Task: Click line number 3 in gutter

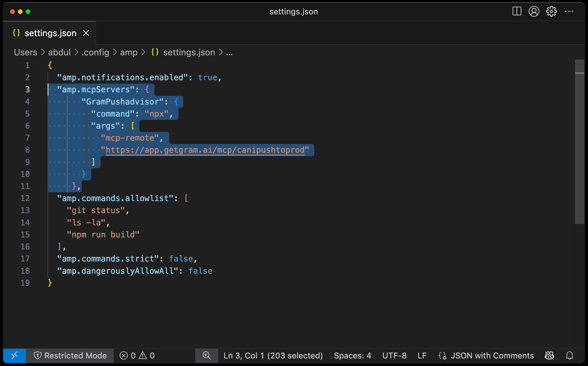Action: 27,90
